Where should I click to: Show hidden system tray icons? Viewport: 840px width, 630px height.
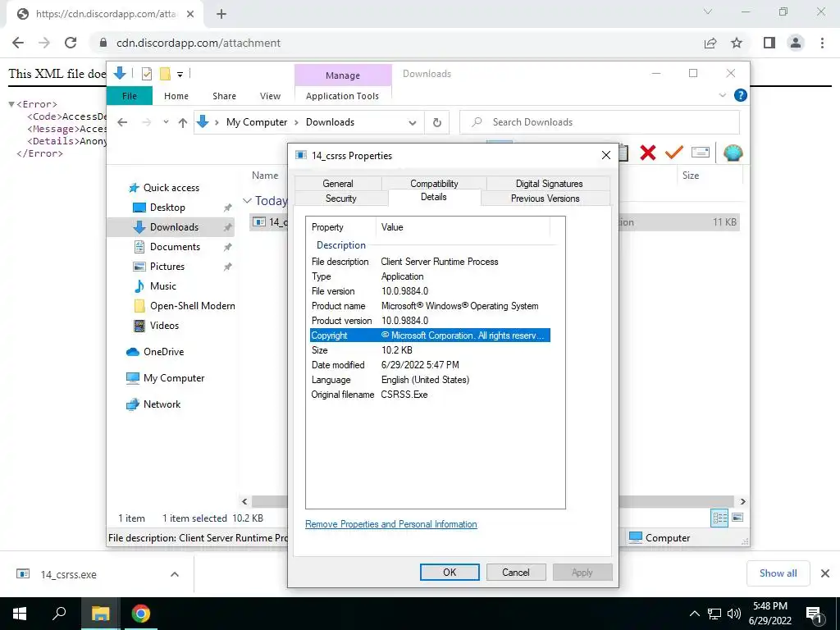click(694, 614)
